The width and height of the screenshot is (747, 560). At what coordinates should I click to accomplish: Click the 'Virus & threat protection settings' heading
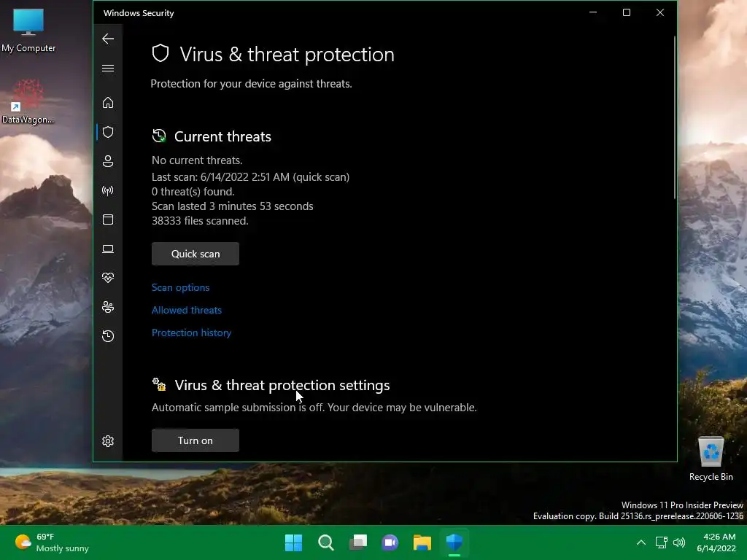pos(282,385)
